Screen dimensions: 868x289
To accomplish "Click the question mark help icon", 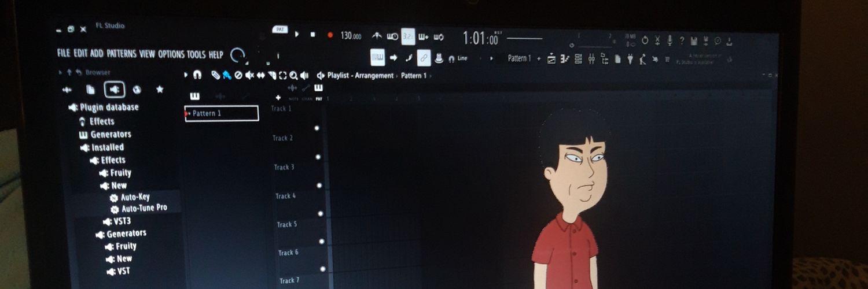I will 682,40.
